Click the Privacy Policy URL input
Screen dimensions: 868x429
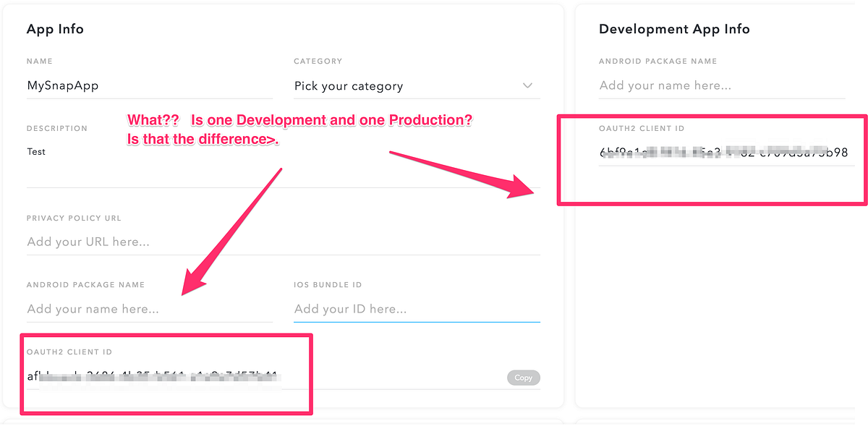pyautogui.click(x=282, y=242)
